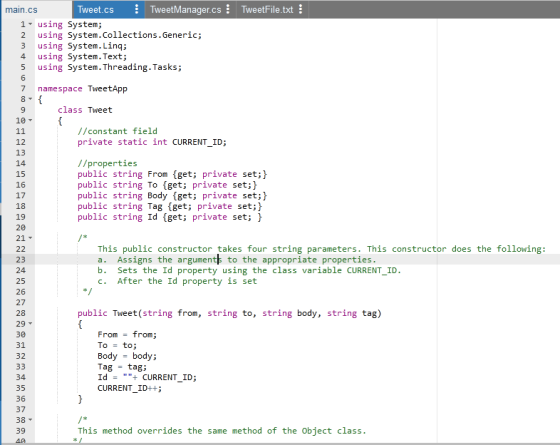Viewport: 560px width, 445px height.
Task: Place cursor on 'using System;' line
Action: point(70,24)
